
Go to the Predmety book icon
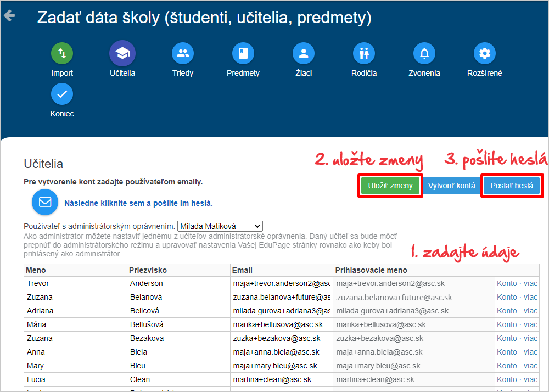[243, 53]
